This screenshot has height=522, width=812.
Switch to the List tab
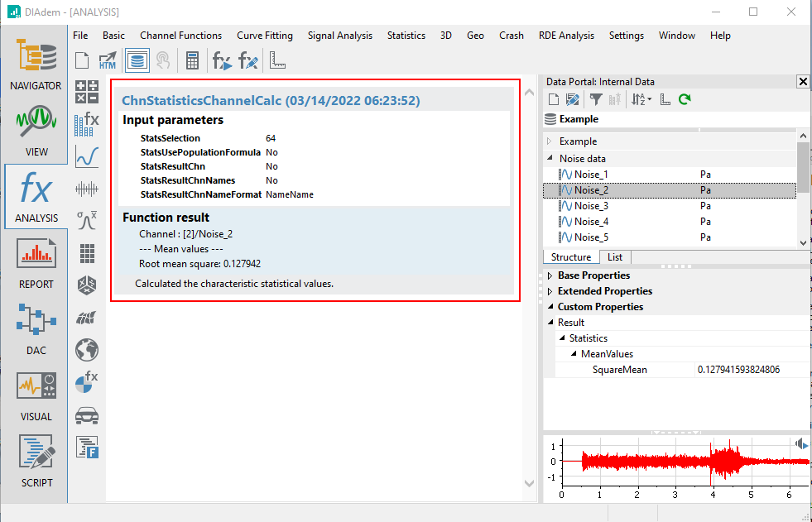(x=615, y=257)
